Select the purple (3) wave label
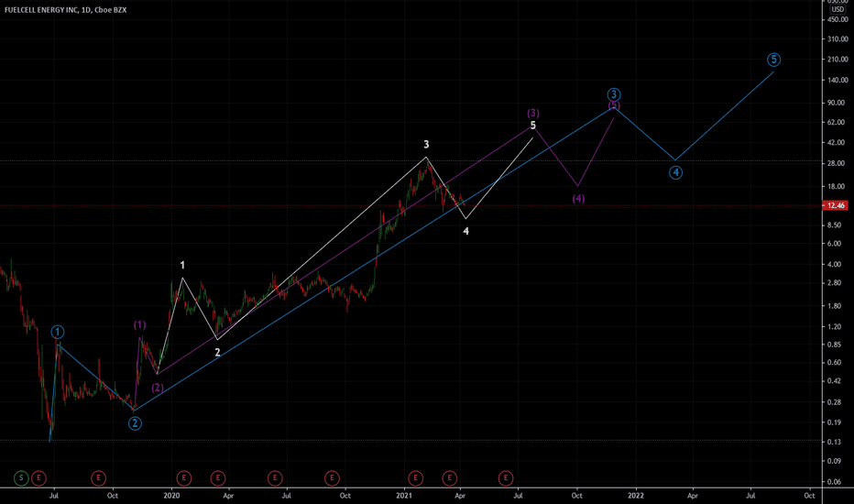Viewport: 854px width, 504px height. 533,113
